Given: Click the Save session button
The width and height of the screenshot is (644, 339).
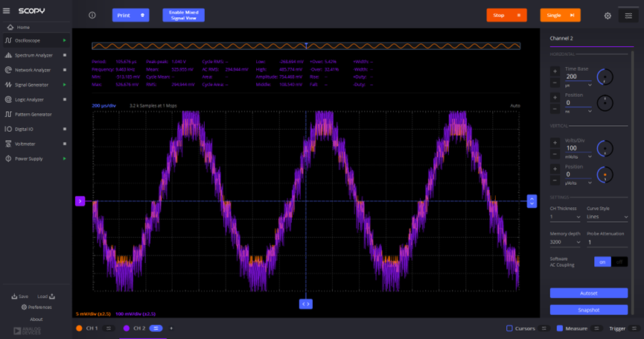Looking at the screenshot, I should [19, 297].
